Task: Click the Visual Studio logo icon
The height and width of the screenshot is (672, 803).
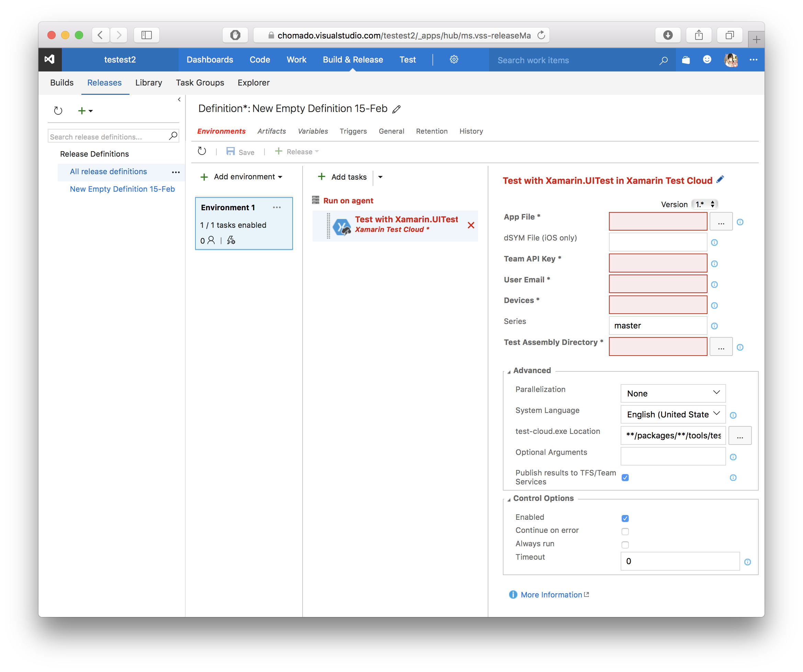Action: coord(50,59)
